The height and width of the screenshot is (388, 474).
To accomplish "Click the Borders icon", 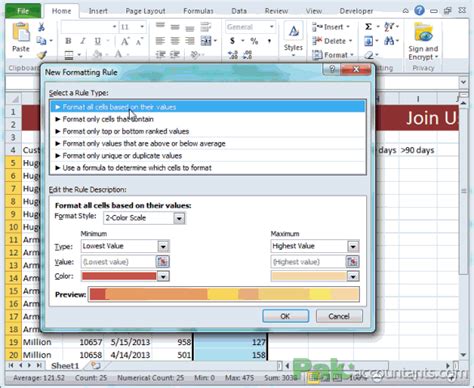I will [x=69, y=55].
